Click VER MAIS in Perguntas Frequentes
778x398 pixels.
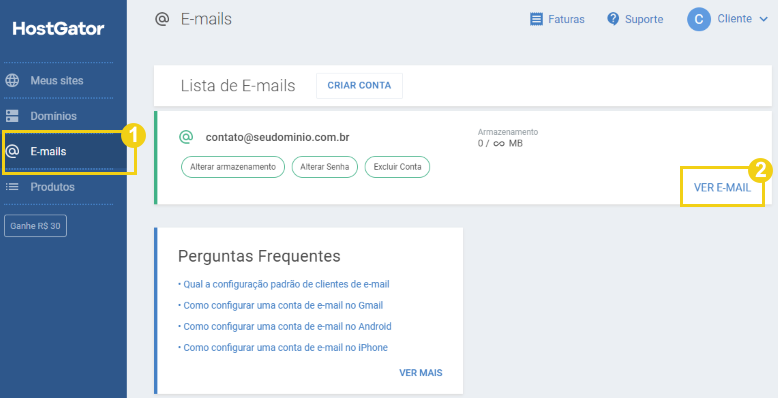click(x=421, y=373)
